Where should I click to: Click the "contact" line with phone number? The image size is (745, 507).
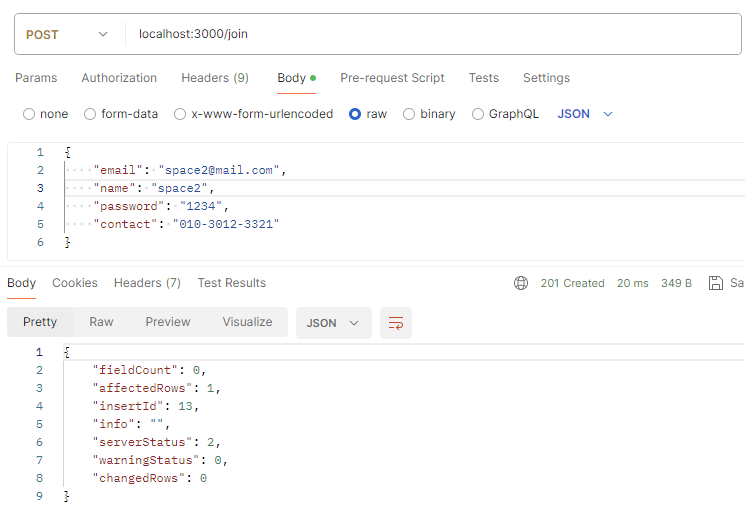point(186,224)
